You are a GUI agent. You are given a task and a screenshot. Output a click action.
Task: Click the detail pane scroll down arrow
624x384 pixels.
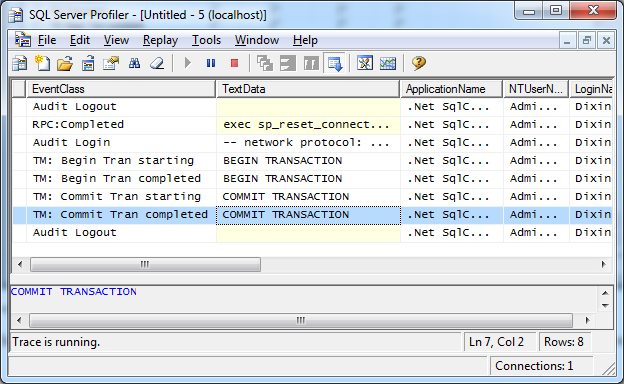pos(605,306)
